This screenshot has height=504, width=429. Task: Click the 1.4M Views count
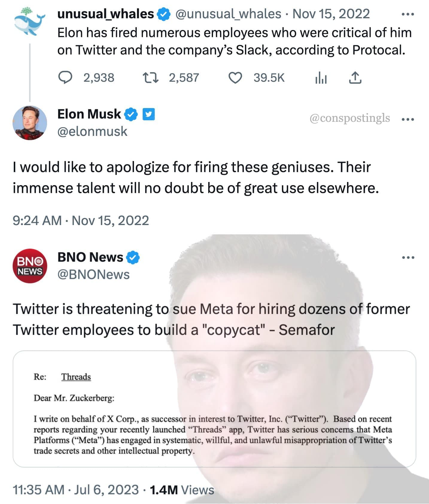point(182,490)
